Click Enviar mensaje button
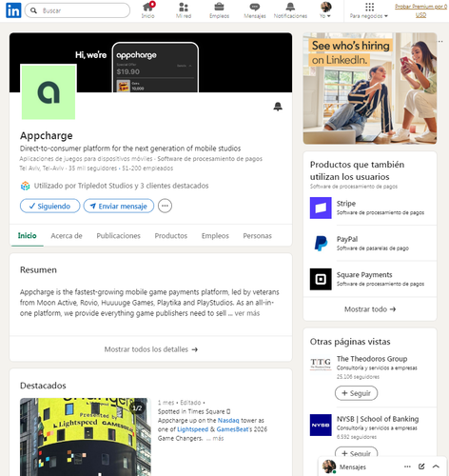449x476 pixels. tap(119, 206)
